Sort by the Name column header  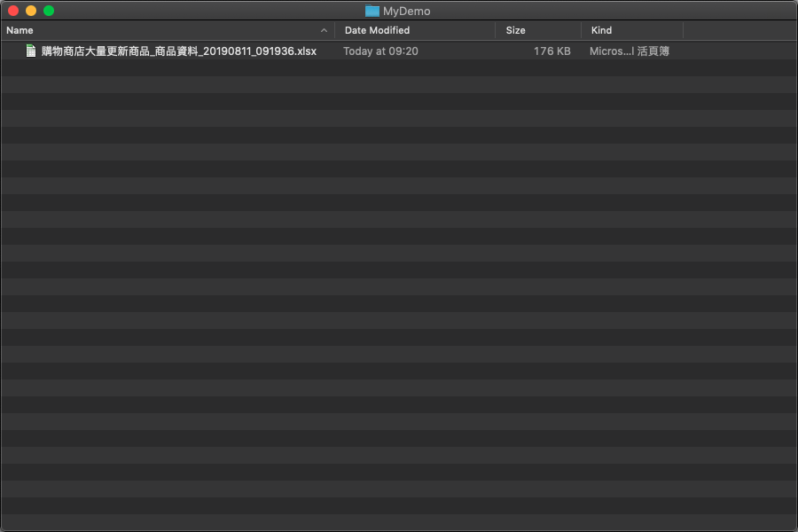coord(20,30)
